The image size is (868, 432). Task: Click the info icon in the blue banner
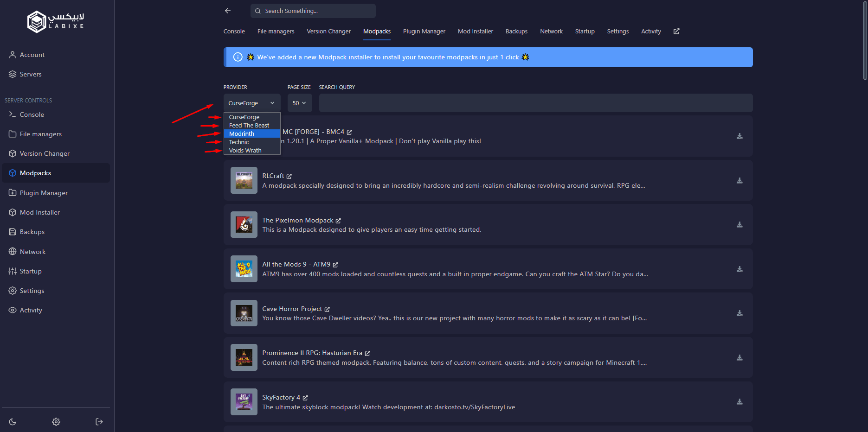(238, 57)
